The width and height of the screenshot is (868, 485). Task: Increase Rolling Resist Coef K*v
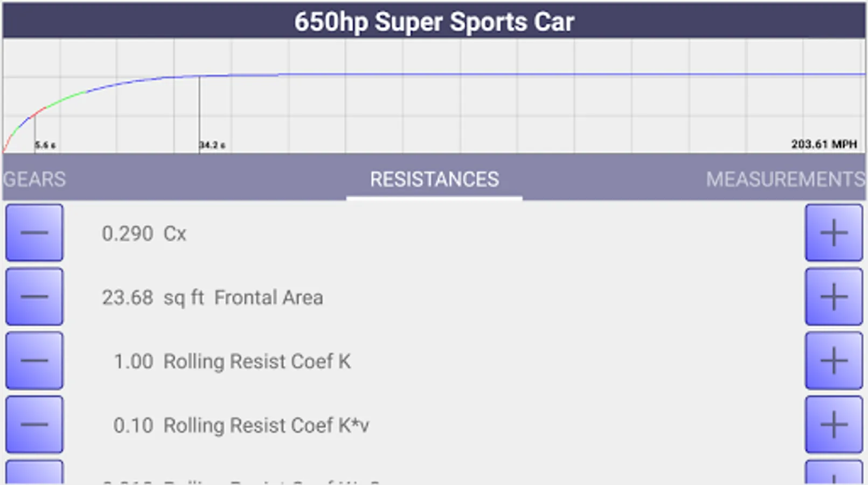pyautogui.click(x=834, y=425)
